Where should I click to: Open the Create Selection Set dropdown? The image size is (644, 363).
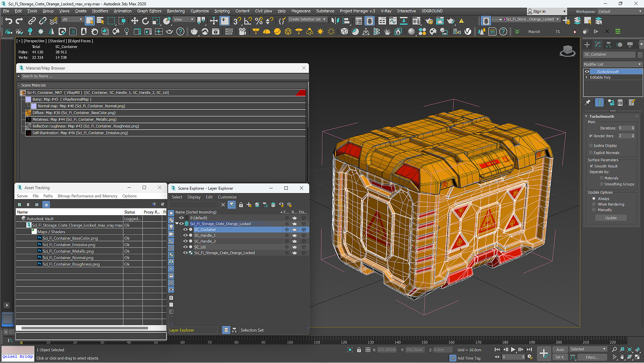(x=308, y=19)
